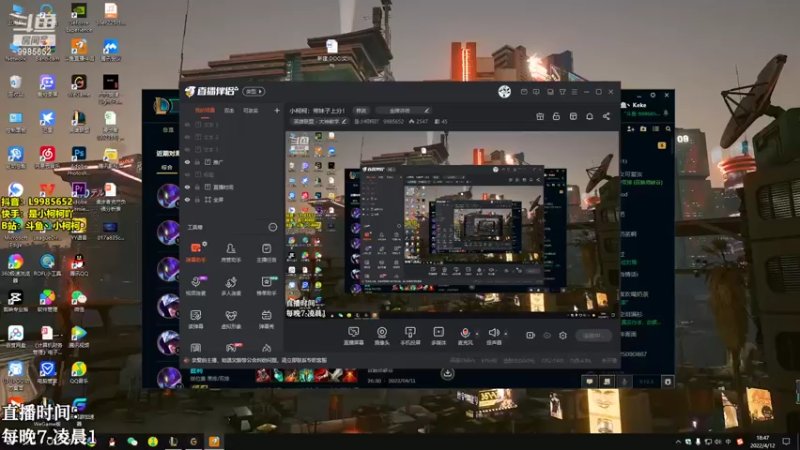Click the record video icon beside the speaker
This screenshot has height=450, width=800.
point(531,335)
